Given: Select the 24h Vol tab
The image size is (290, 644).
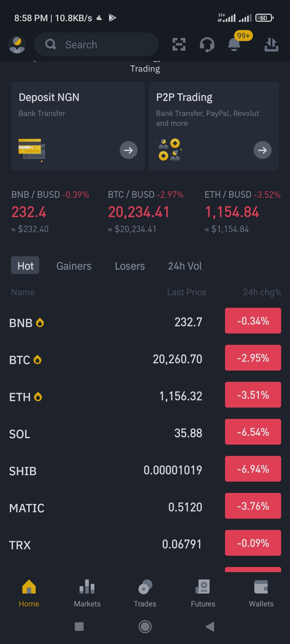Looking at the screenshot, I should click(x=185, y=266).
